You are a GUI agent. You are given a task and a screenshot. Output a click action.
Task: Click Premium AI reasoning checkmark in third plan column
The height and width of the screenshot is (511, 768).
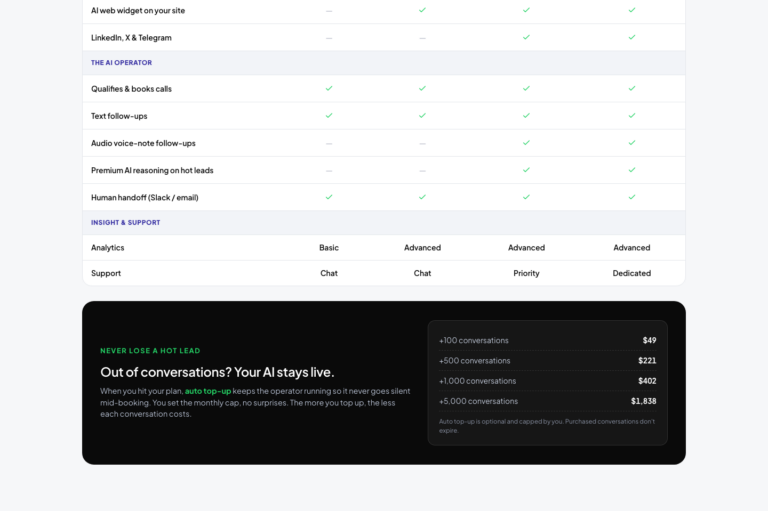pos(526,170)
